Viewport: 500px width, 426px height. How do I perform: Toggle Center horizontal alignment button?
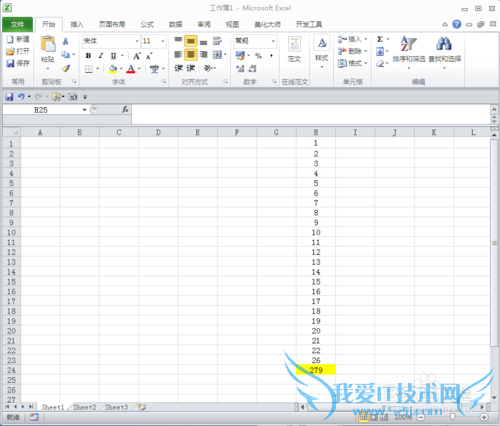(x=191, y=54)
